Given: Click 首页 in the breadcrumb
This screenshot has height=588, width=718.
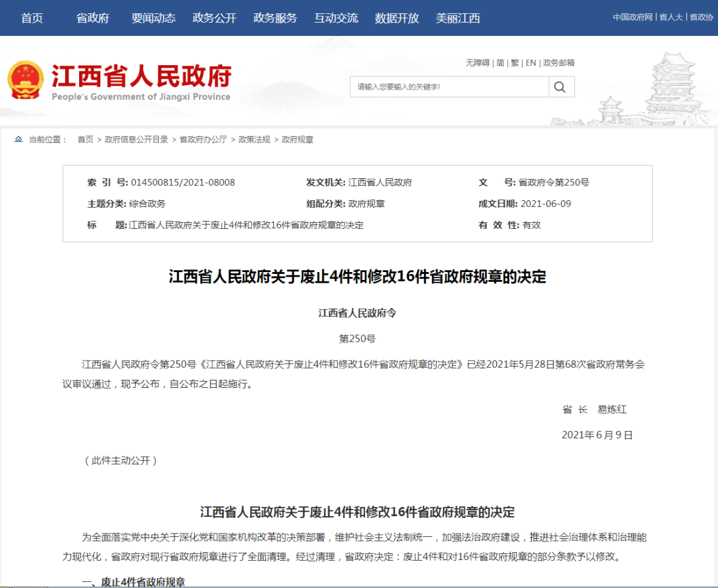Looking at the screenshot, I should [x=85, y=139].
